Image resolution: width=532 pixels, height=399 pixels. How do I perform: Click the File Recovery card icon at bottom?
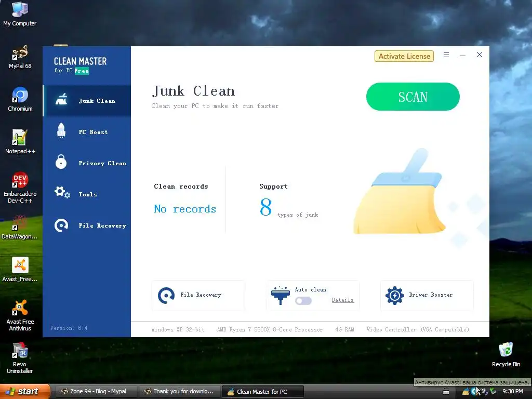coord(166,296)
